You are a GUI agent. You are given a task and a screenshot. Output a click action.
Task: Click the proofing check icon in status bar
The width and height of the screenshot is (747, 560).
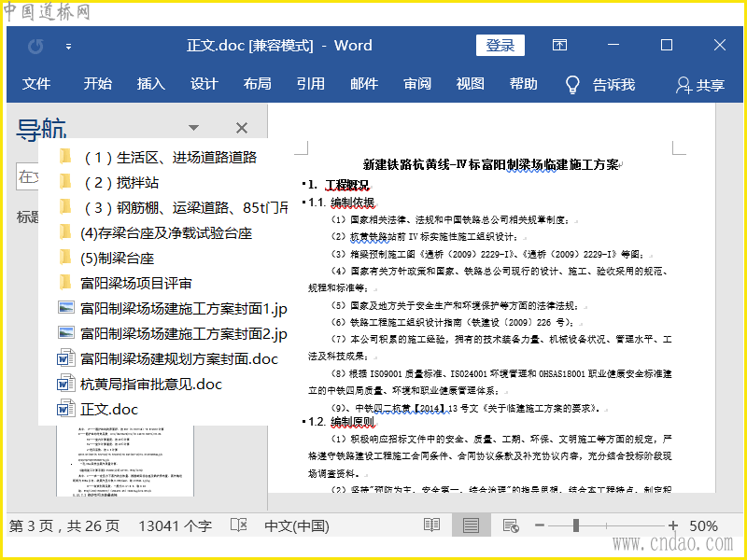[x=239, y=525]
